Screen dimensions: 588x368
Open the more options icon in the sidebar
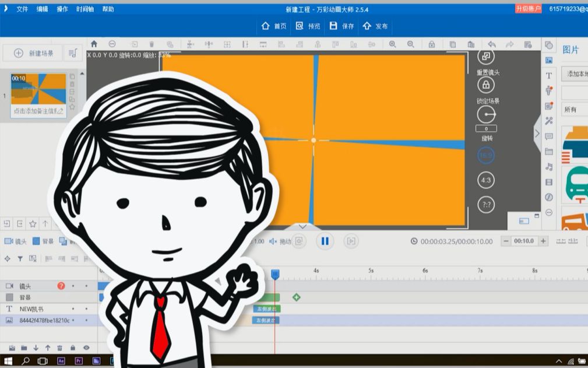(x=549, y=212)
